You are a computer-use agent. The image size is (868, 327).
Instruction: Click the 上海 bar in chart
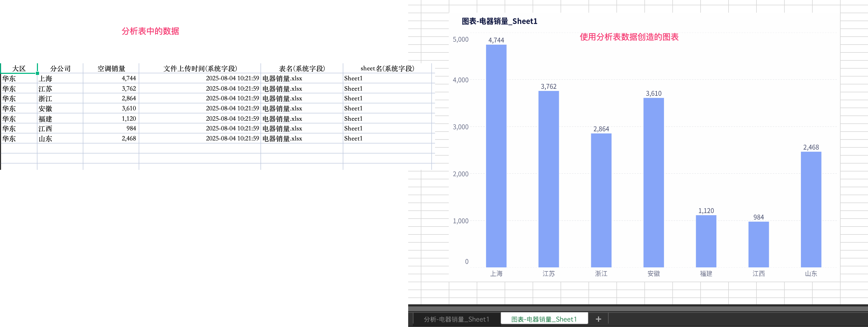[496, 156]
